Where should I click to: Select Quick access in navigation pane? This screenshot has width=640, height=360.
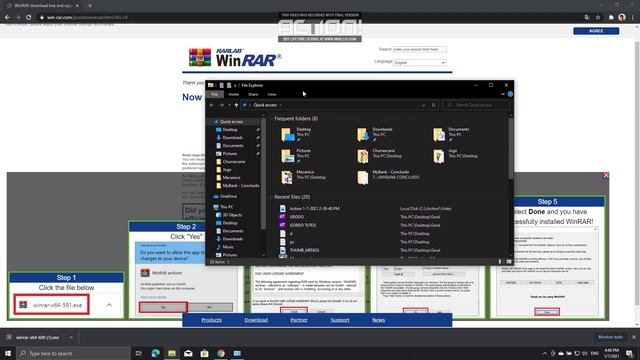(231, 122)
